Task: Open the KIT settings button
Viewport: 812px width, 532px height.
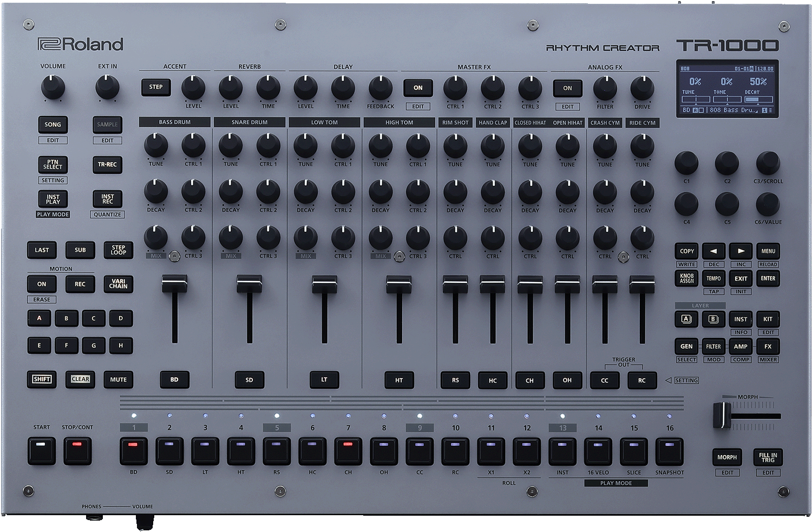Action: coord(768,319)
